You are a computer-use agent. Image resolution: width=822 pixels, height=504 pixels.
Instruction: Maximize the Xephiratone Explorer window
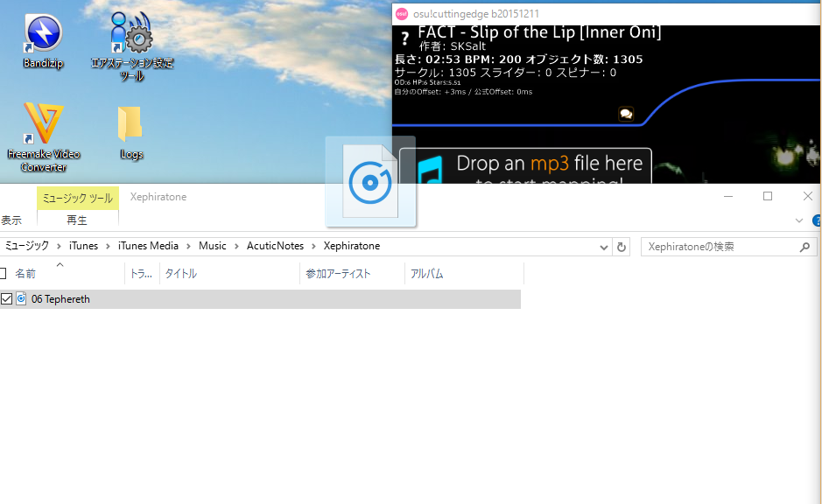pos(768,197)
